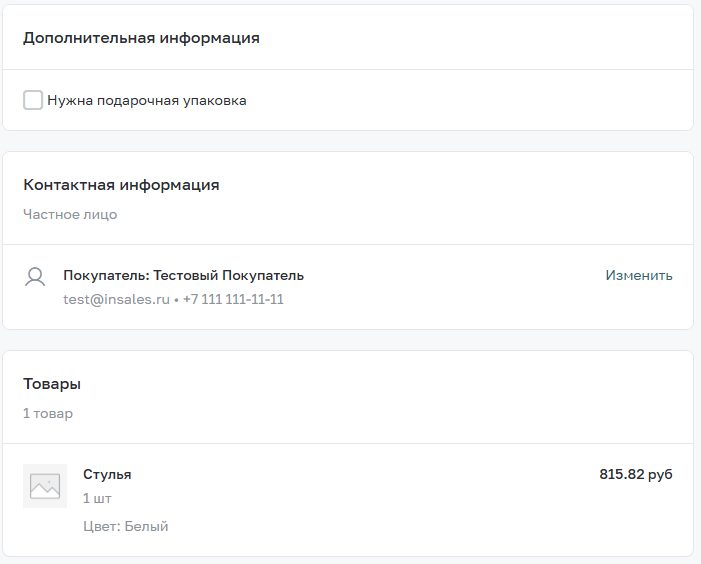Click the 'Товары' section heading
Viewport: 701px width, 564px height.
(x=52, y=384)
